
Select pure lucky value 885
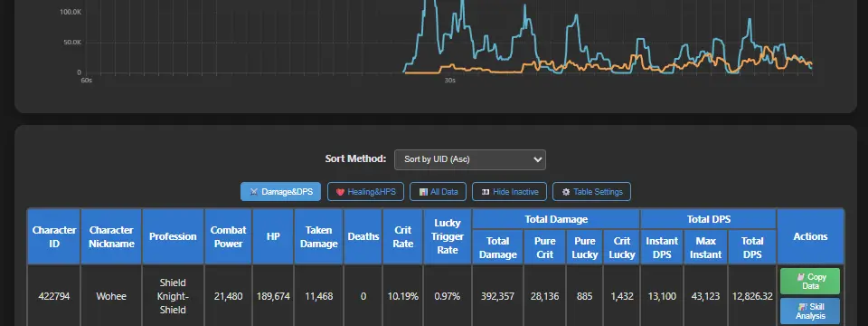[x=585, y=296]
